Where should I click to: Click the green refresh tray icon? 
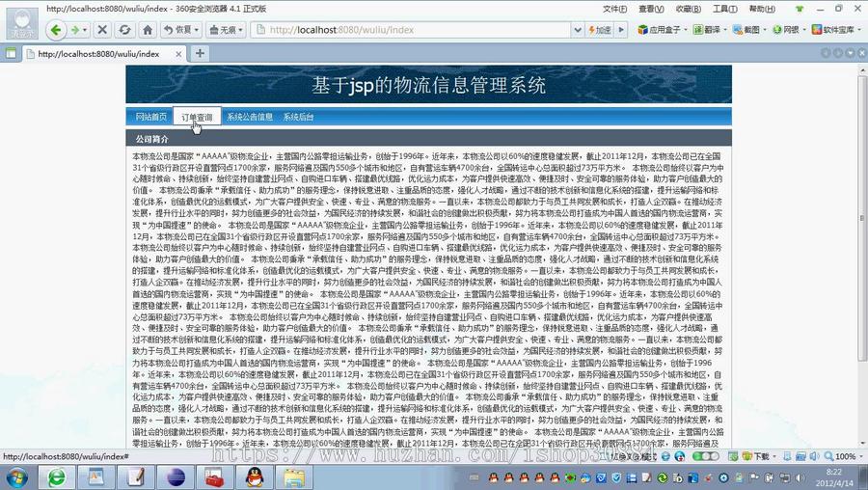click(662, 477)
